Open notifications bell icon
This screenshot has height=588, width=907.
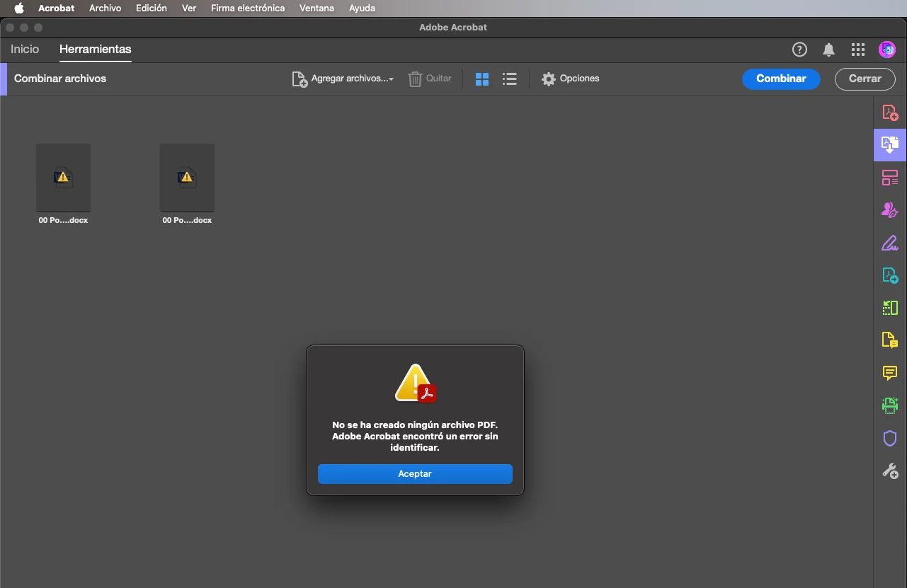(828, 50)
